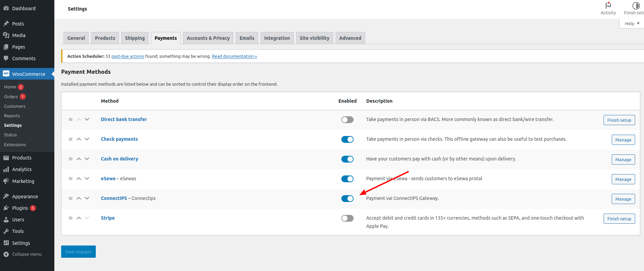Grab the ConnectIPS row drag handle
This screenshot has width=644, height=271.
71,198
